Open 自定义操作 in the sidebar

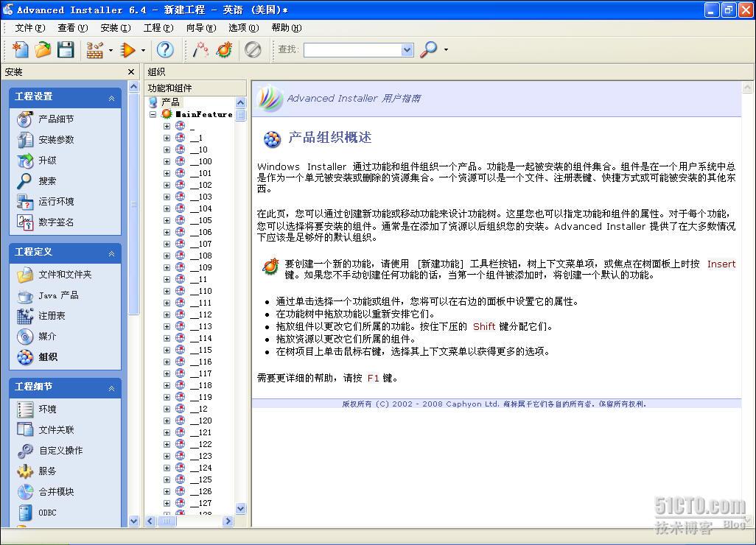[60, 451]
